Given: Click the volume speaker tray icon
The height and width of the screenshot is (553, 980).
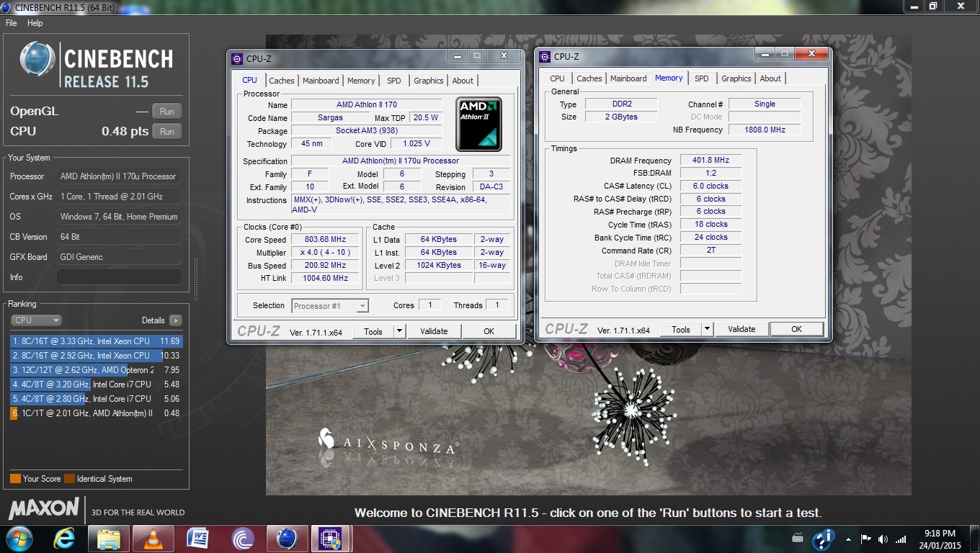Looking at the screenshot, I should 883,539.
